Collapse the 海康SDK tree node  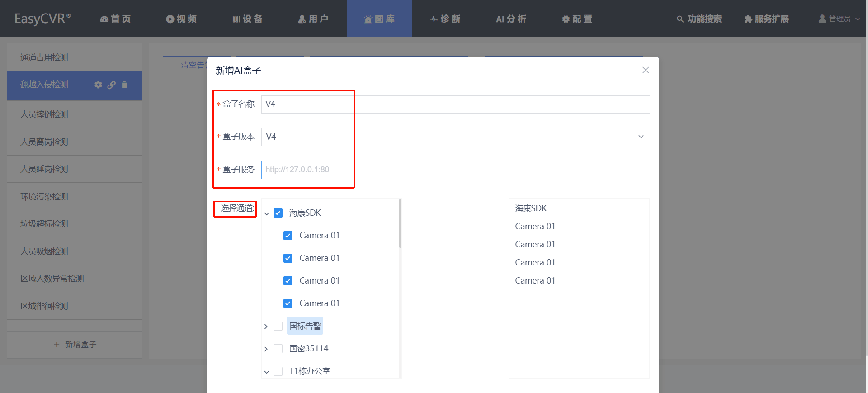point(266,213)
